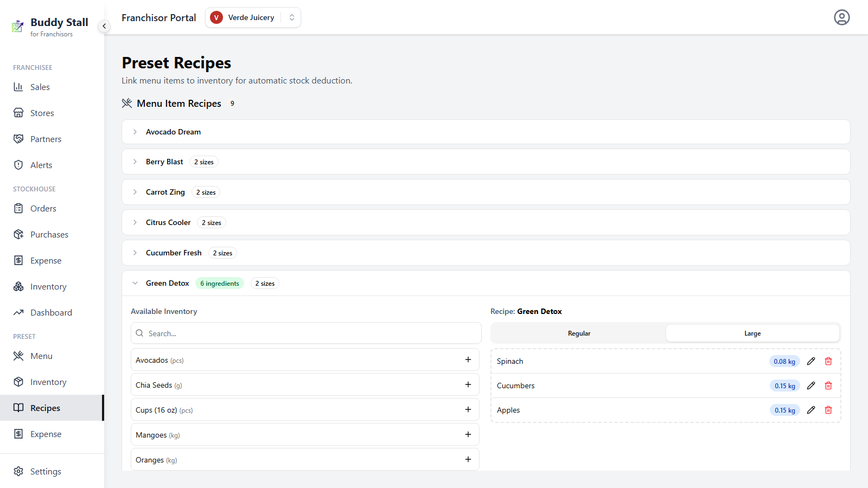
Task: Add Mangoes to the recipe
Action: pos(468,434)
